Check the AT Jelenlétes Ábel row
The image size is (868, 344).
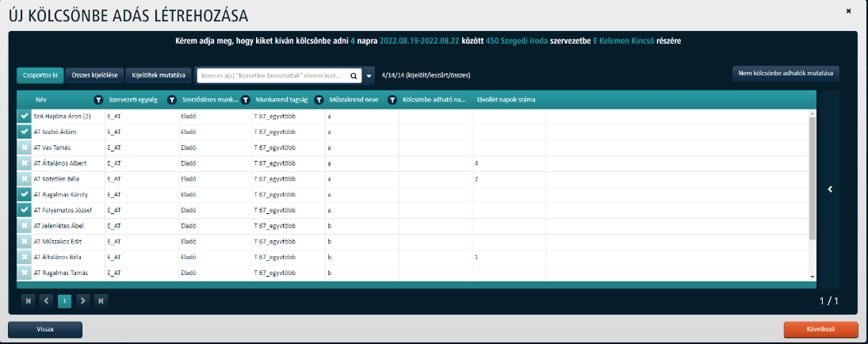point(25,226)
